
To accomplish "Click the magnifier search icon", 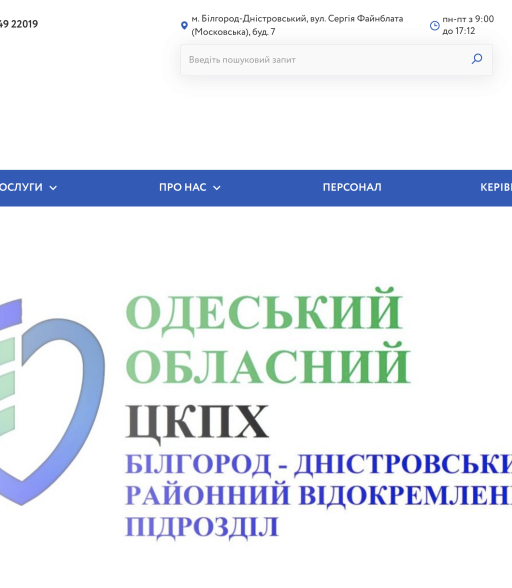I will tap(477, 59).
